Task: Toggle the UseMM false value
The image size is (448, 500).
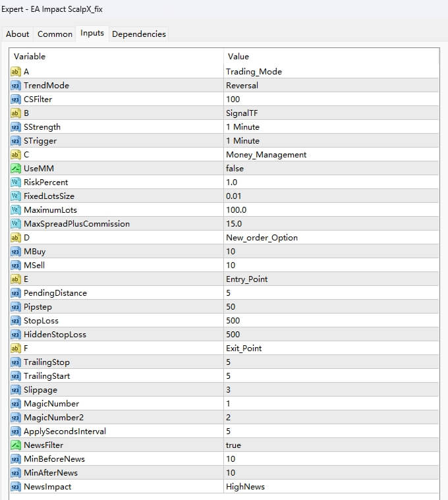Action: pos(235,168)
